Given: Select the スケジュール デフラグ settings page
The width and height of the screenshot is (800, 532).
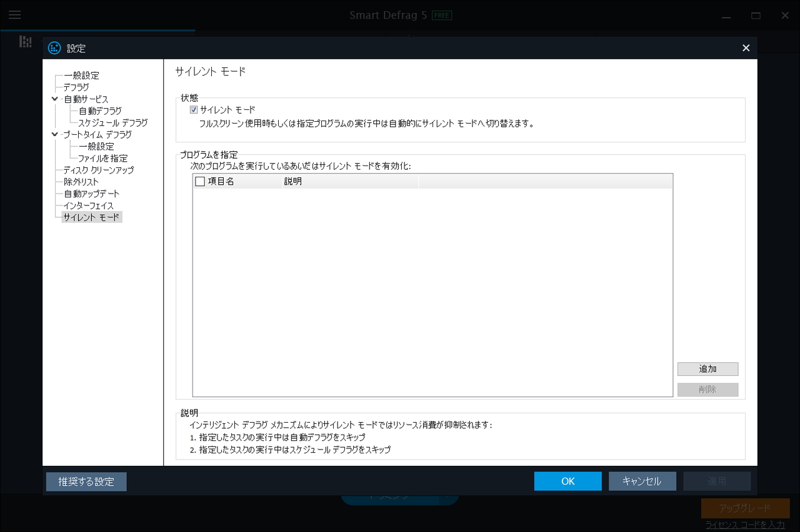Looking at the screenshot, I should pyautogui.click(x=104, y=122).
